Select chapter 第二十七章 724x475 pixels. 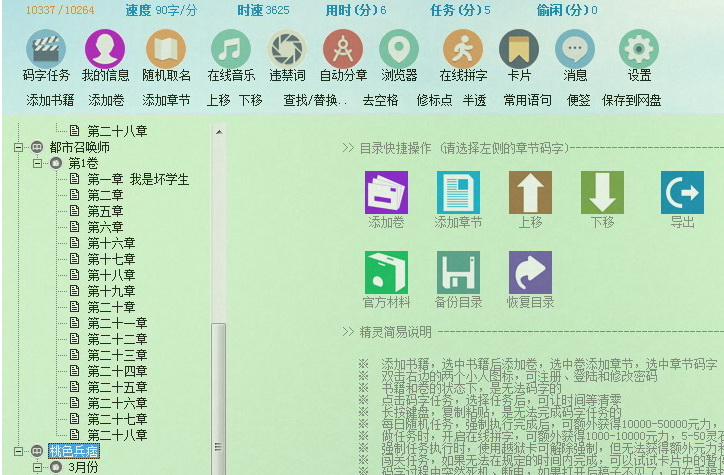[x=117, y=419]
